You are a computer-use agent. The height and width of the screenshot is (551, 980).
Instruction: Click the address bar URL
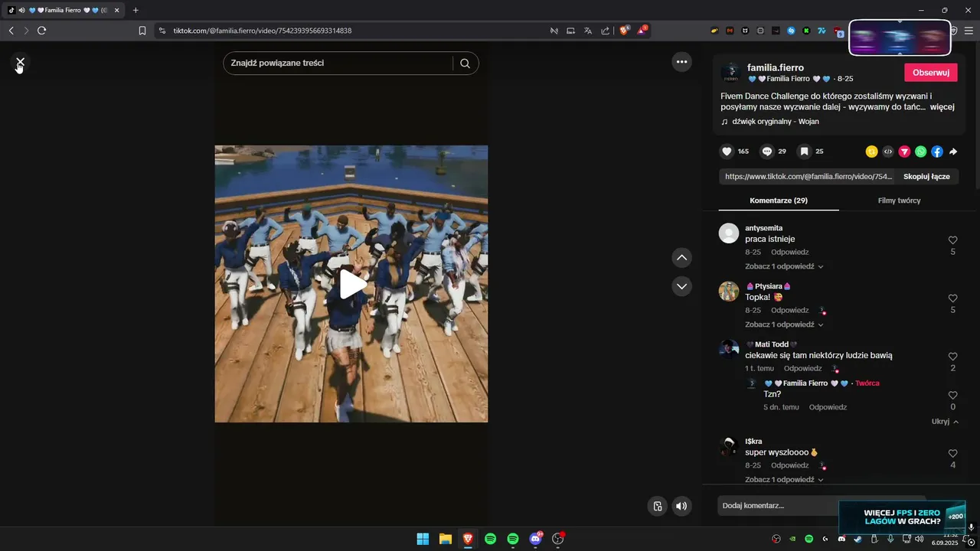point(262,31)
